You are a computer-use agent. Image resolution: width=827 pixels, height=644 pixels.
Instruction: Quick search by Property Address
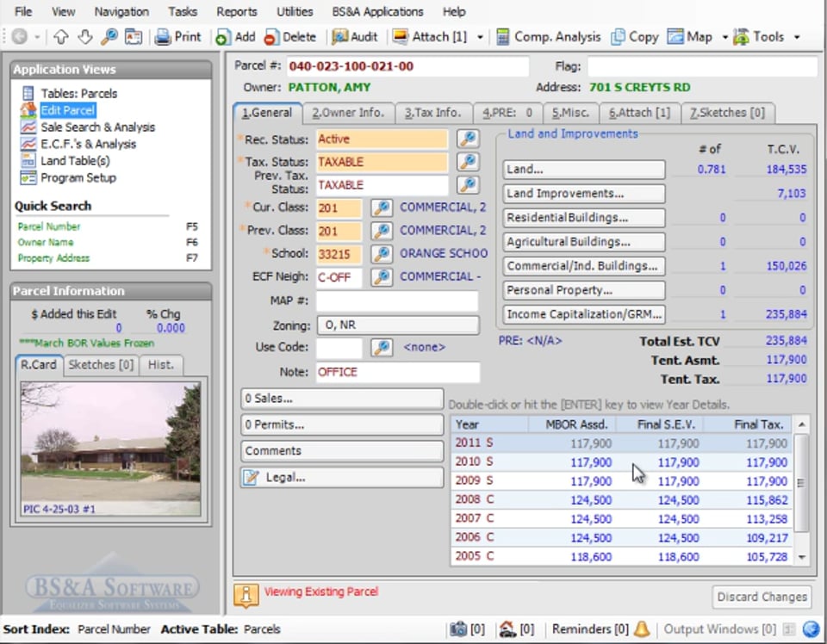[x=53, y=258]
